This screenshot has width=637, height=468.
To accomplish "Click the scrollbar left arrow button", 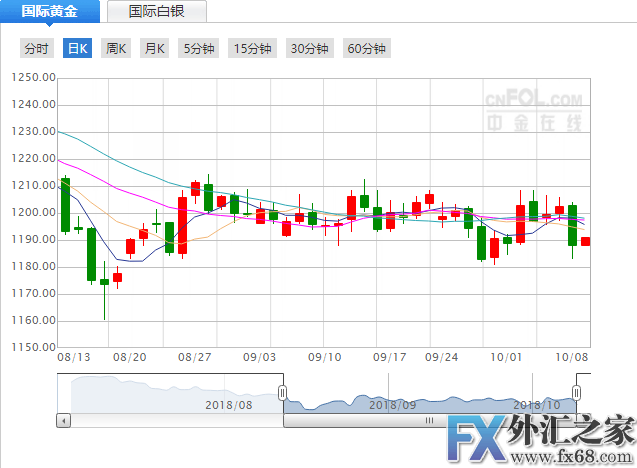I will tap(64, 420).
